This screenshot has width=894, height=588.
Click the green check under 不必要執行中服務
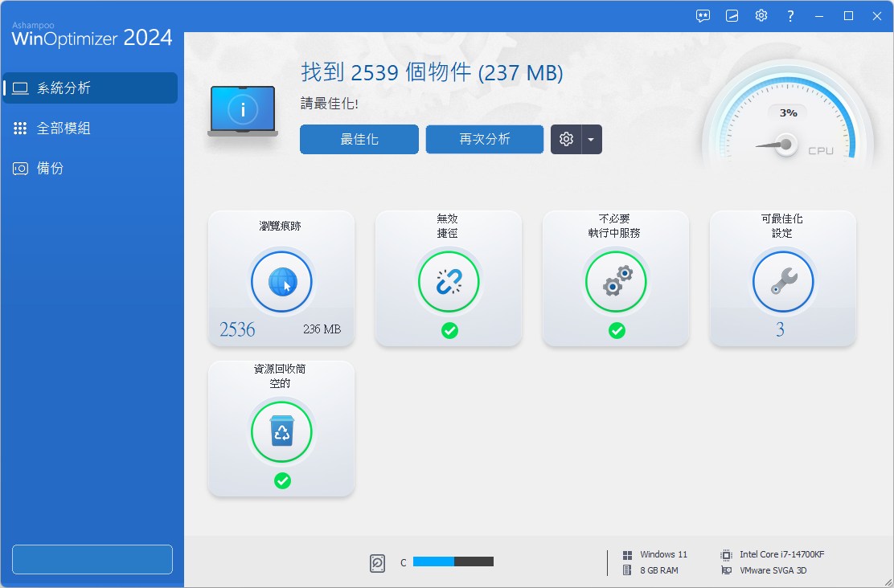617,330
